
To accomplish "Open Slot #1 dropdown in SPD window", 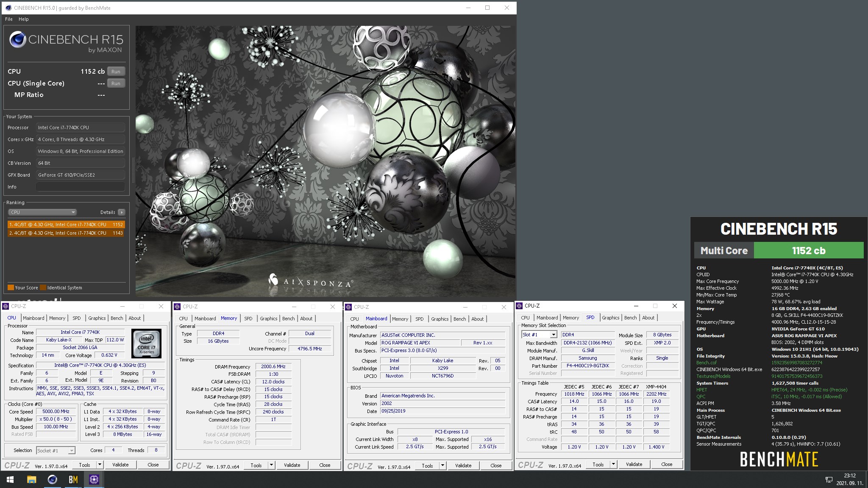I will click(x=539, y=335).
